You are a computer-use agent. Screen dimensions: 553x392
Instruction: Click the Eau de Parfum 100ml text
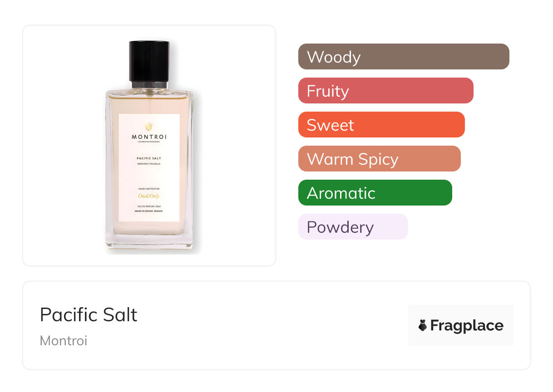pos(149,206)
